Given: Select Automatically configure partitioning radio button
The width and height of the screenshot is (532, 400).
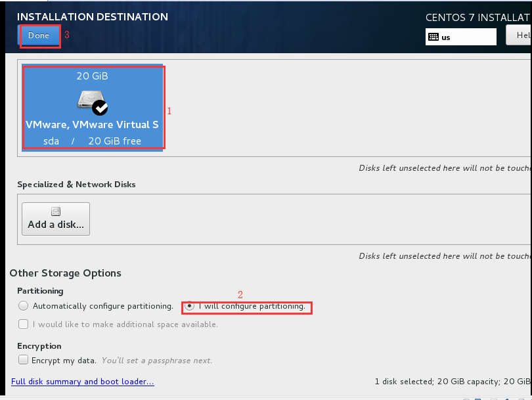Looking at the screenshot, I should 24,305.
